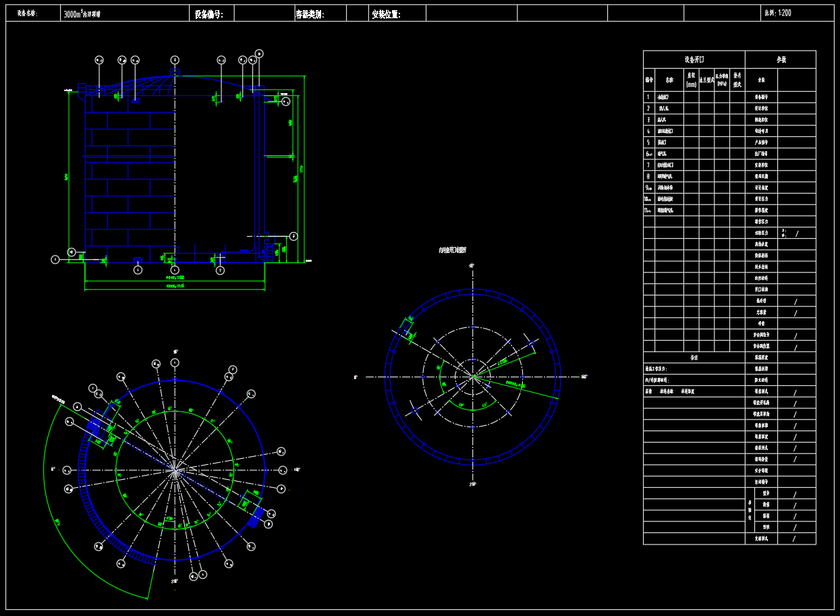Click the leftmost balloon at tank base level
Image resolution: width=840 pixels, height=616 pixels.
click(x=55, y=259)
